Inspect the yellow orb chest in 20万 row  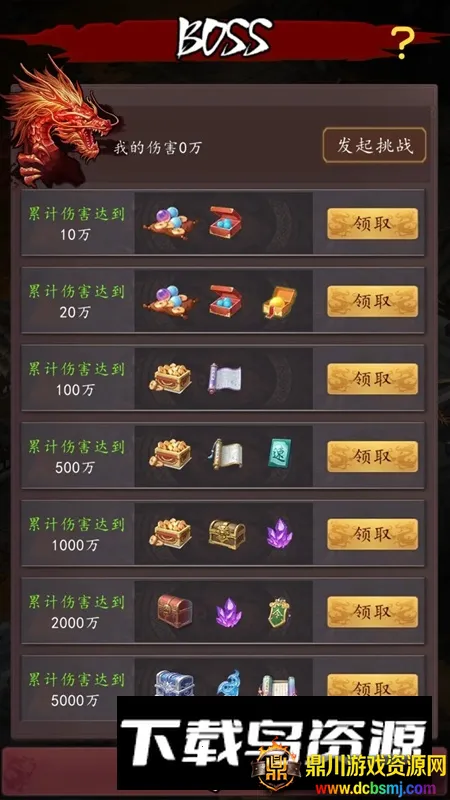click(x=279, y=302)
